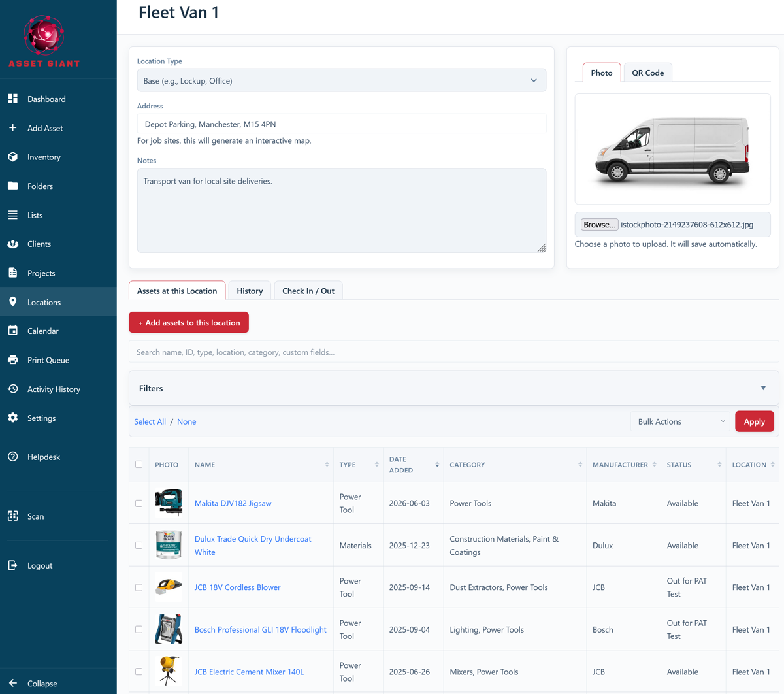Check the JCB Electric Cement Mixer checkbox
This screenshot has height=694, width=784.
139,672
